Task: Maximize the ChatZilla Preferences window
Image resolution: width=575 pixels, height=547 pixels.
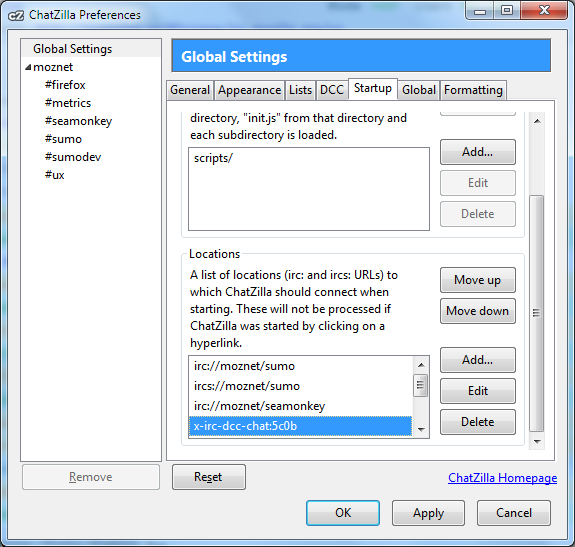Action: coord(507,10)
